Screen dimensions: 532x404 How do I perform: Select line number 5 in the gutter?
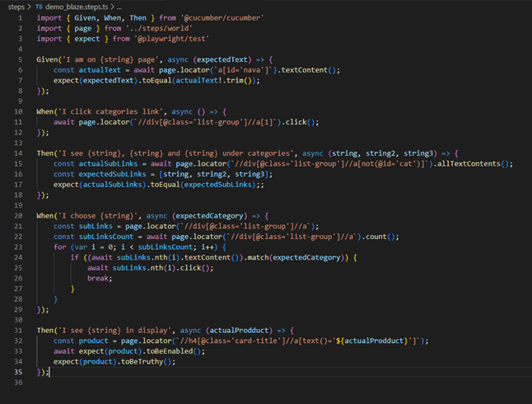point(21,60)
